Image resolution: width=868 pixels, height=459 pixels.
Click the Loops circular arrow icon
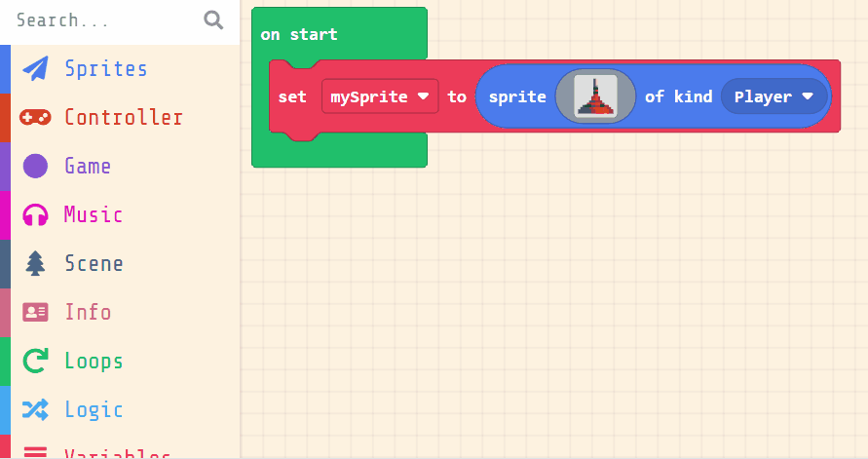click(x=36, y=362)
